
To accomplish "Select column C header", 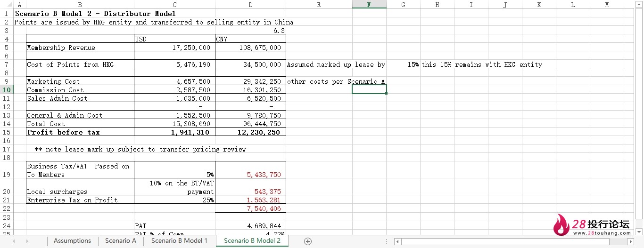I will [174, 5].
